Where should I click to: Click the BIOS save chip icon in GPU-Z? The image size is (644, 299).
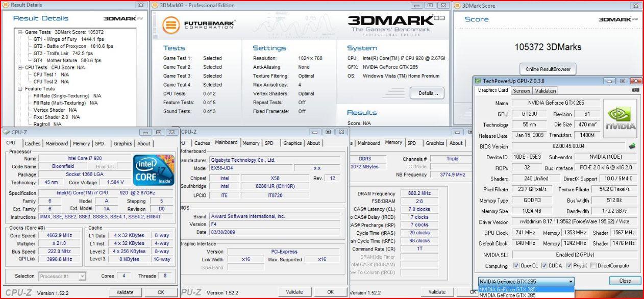tap(633, 146)
